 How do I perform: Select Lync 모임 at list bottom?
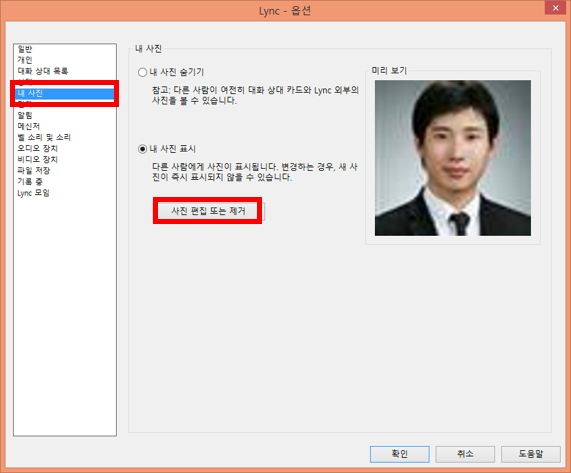point(33,193)
